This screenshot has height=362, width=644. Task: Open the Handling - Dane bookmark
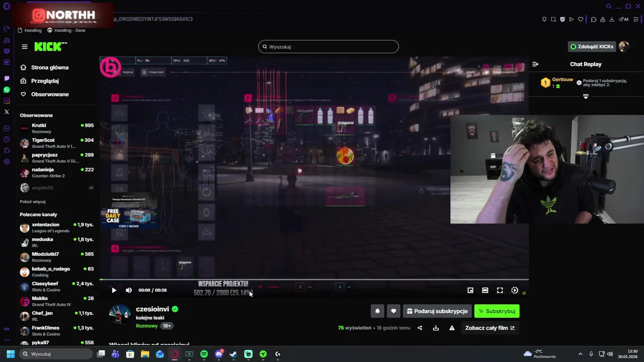66,30
